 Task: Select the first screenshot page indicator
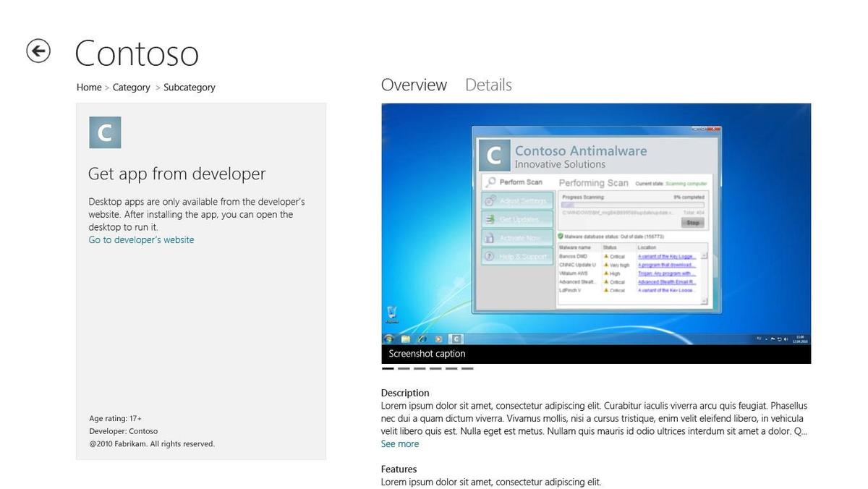(388, 369)
